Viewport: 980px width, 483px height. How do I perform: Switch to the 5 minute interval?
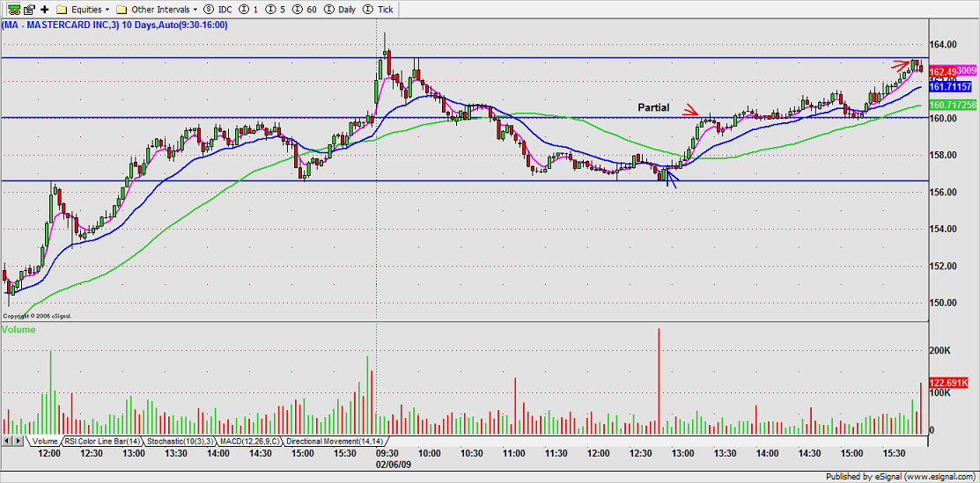click(x=274, y=10)
